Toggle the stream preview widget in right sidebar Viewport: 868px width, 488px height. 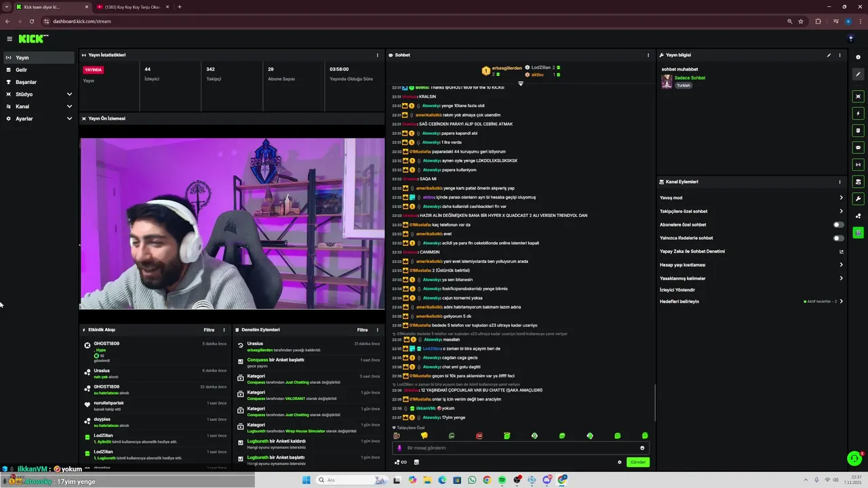pos(859,96)
